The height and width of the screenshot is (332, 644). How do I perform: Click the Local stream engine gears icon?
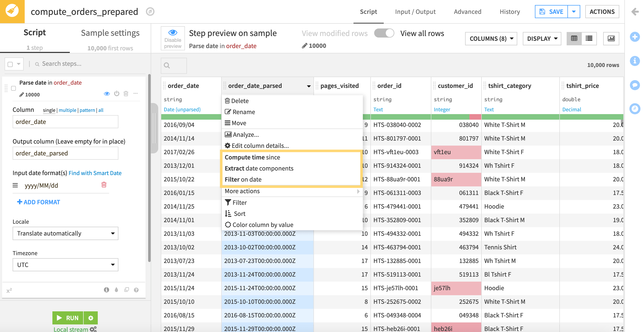coord(93,329)
